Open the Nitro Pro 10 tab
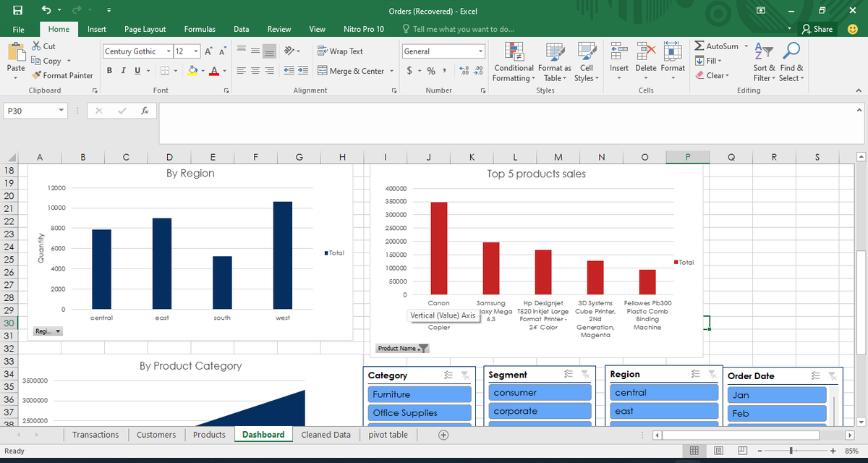868x463 pixels. pos(364,29)
